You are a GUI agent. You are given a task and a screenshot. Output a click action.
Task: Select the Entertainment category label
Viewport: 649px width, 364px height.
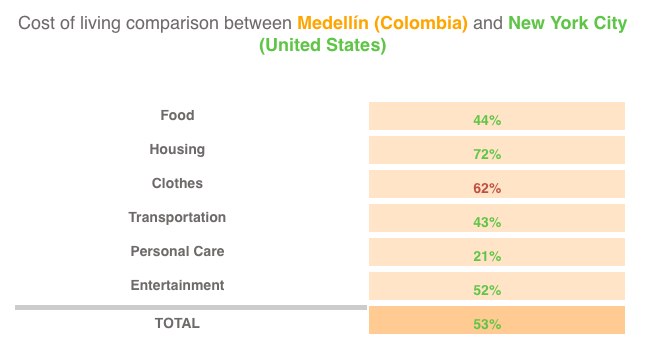(x=177, y=285)
